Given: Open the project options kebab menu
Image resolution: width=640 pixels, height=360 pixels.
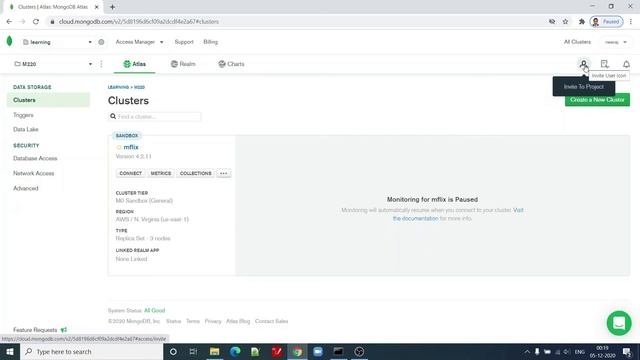Looking at the screenshot, I should pyautogui.click(x=101, y=64).
